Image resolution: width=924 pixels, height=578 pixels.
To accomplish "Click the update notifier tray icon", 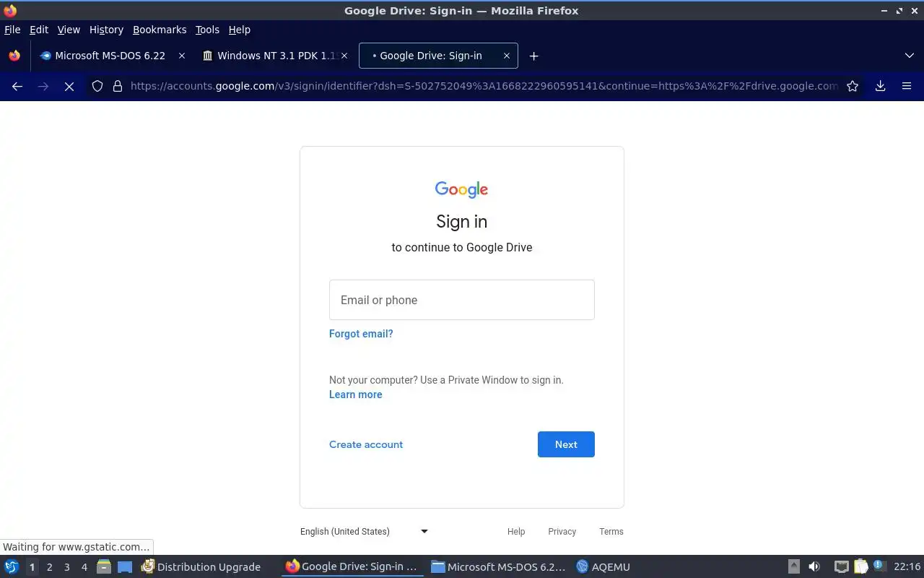I will tap(879, 566).
